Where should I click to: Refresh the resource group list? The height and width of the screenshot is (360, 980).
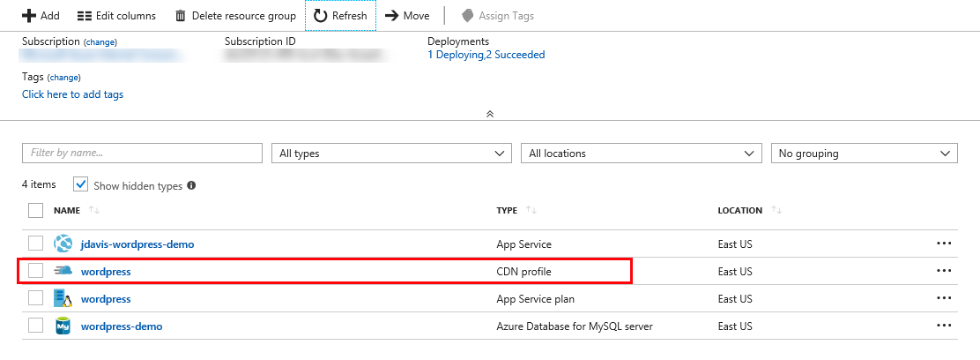pyautogui.click(x=341, y=16)
